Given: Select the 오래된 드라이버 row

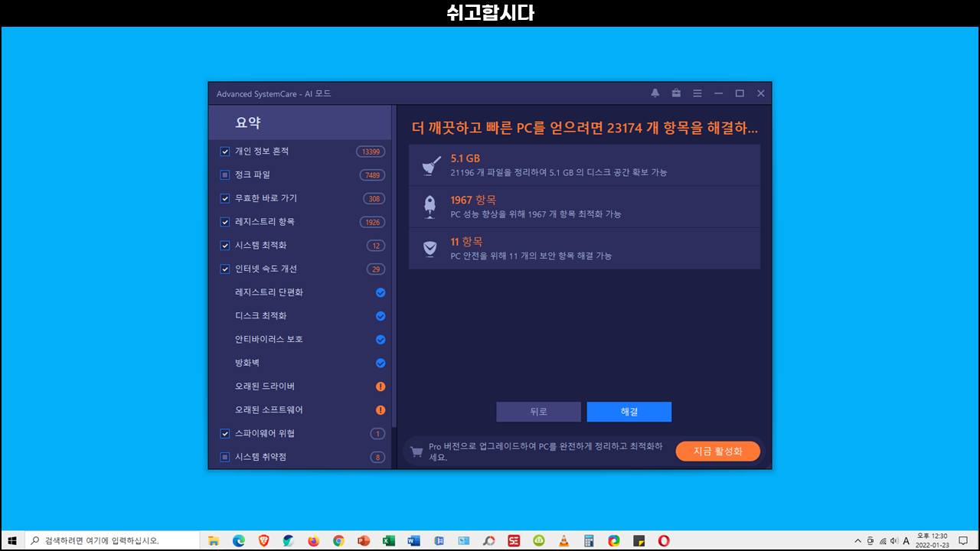Looking at the screenshot, I should coord(299,386).
